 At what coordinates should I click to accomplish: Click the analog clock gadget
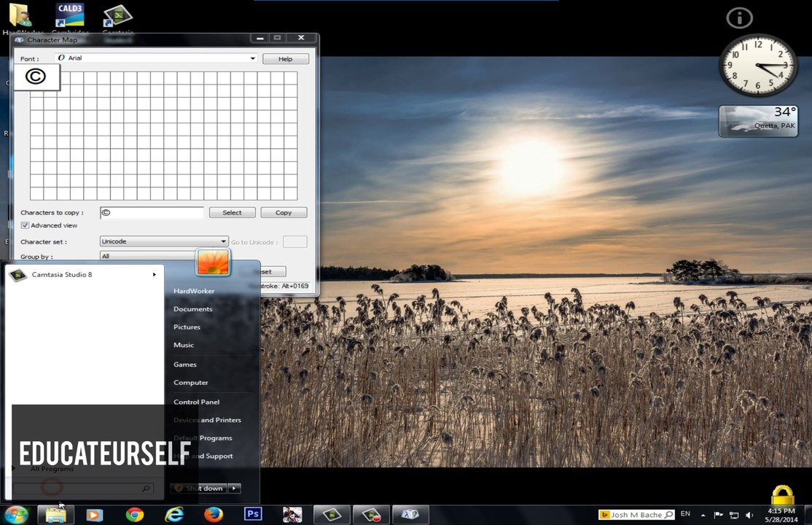click(757, 66)
